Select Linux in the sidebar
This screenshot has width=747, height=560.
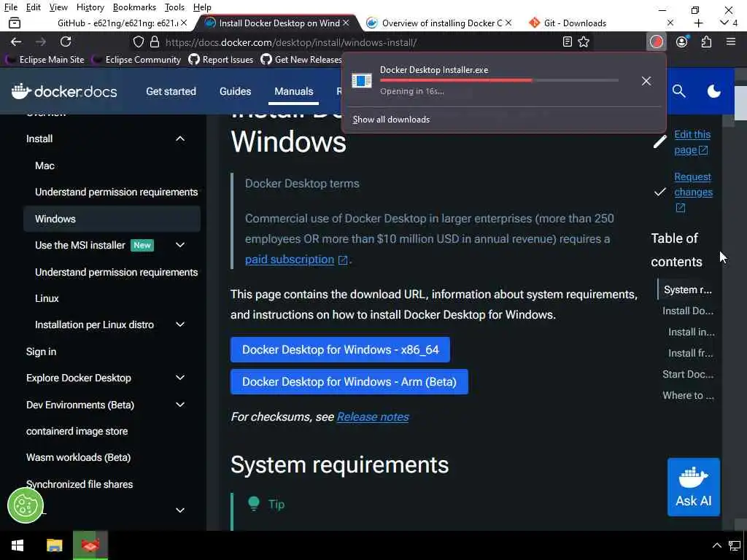point(47,298)
